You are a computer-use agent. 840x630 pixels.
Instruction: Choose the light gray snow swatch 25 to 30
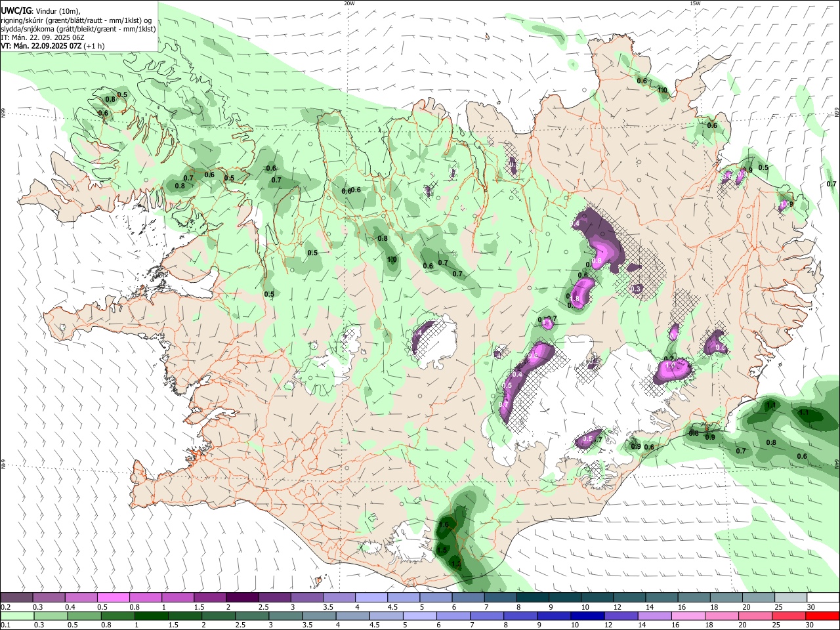[x=791, y=598]
